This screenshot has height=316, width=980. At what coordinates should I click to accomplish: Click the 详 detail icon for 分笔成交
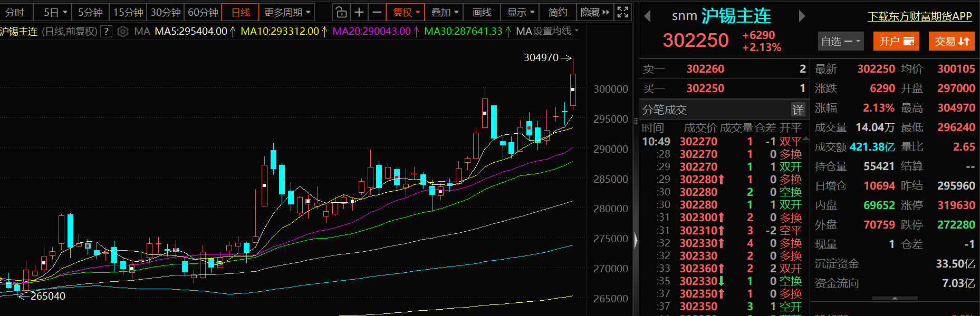click(798, 110)
